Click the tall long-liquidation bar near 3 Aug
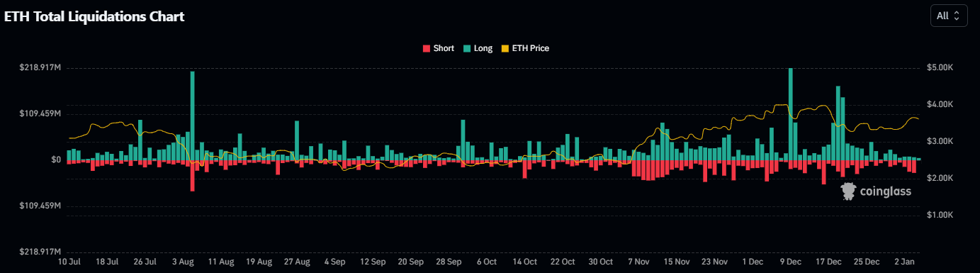This screenshot has width=980, height=273. tap(192, 116)
